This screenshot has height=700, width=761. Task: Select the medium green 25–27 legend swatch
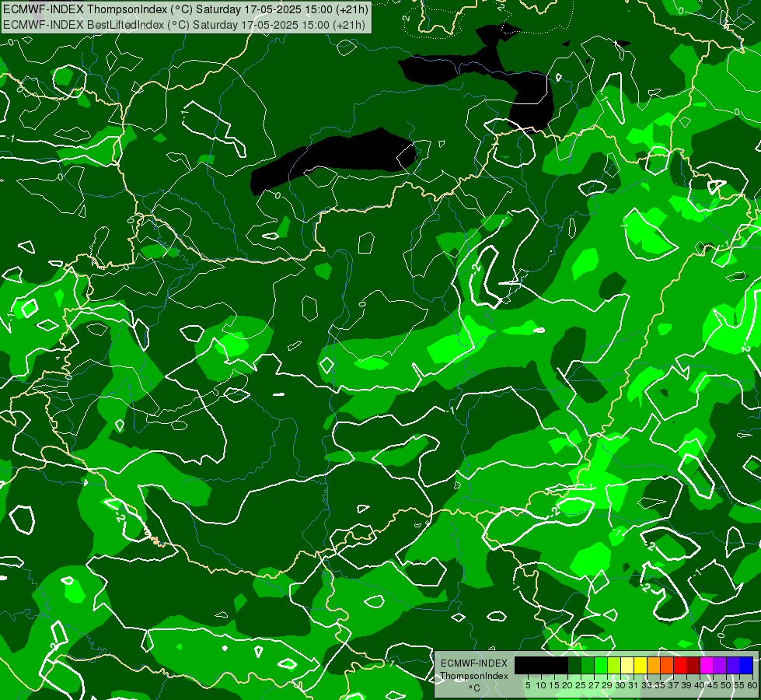click(588, 665)
